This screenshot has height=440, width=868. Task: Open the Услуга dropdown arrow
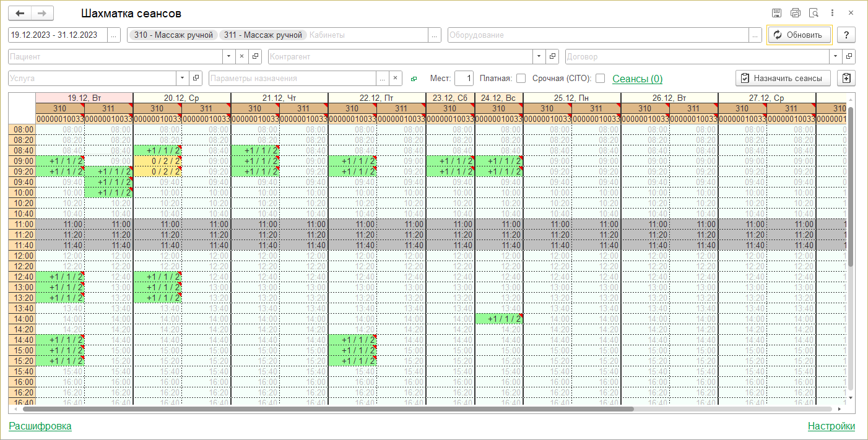pos(182,78)
